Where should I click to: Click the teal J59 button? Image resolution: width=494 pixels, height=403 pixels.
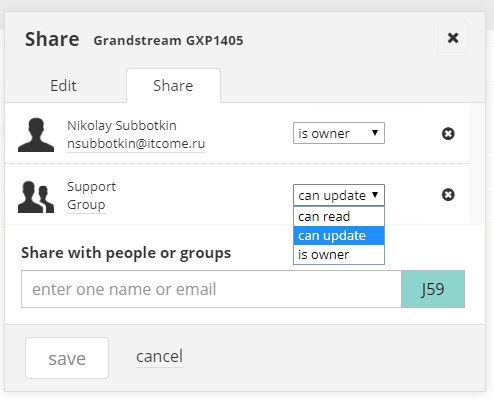433,289
